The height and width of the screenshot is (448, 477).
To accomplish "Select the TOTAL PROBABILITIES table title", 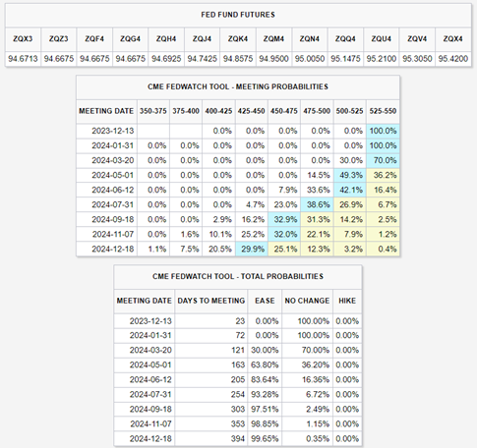I will tap(238, 276).
